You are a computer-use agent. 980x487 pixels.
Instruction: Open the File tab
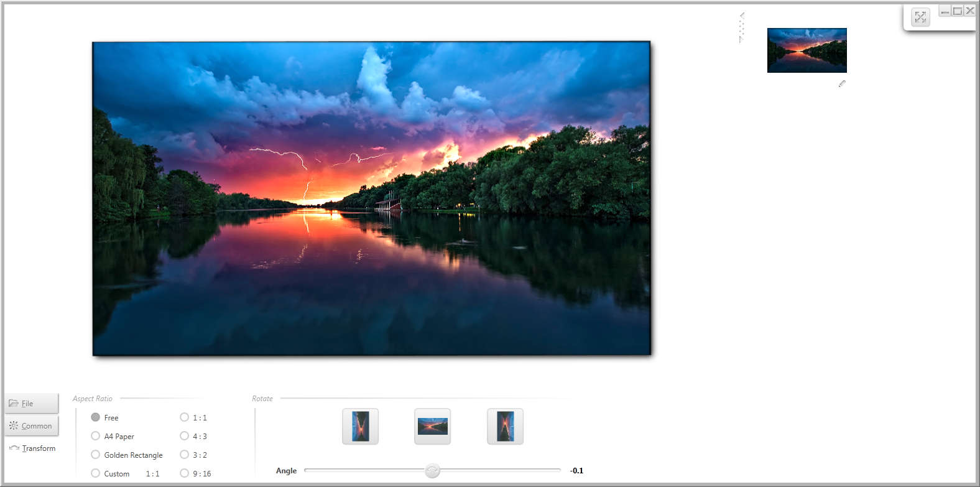pos(32,403)
